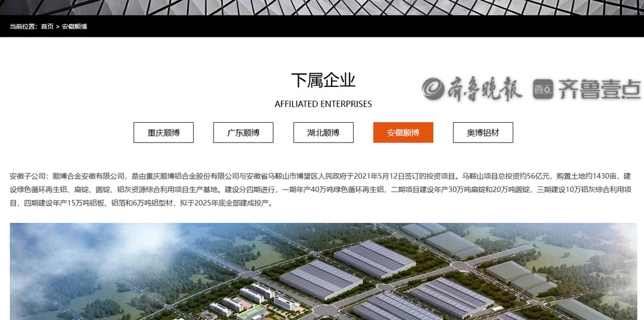Select the 湖北顺博 tab
644x320 pixels.
323,132
